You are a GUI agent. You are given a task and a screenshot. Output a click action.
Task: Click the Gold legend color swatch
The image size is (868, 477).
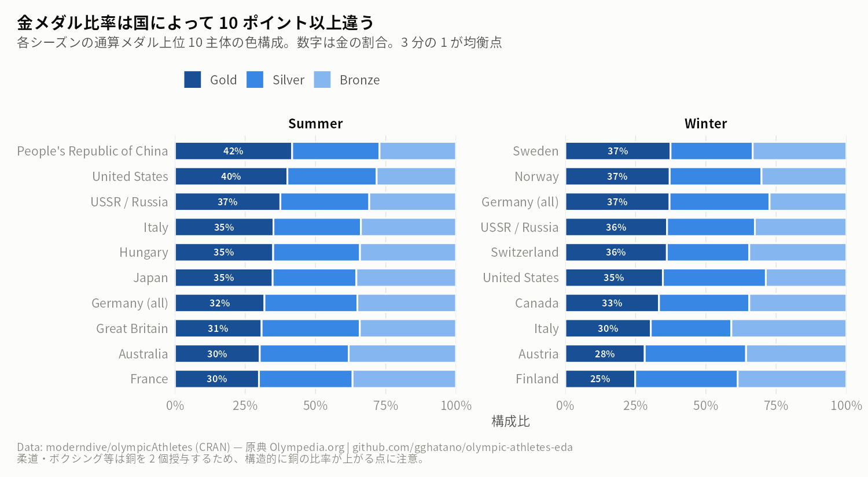coord(193,80)
